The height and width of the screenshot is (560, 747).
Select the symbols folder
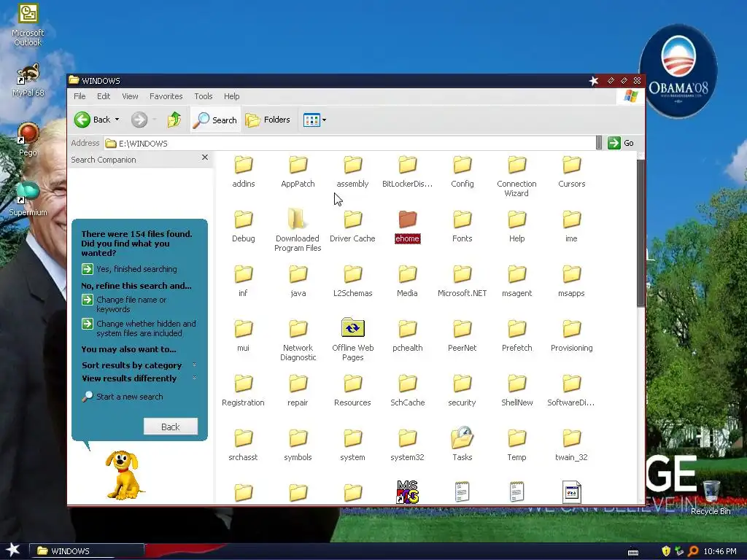tap(298, 445)
